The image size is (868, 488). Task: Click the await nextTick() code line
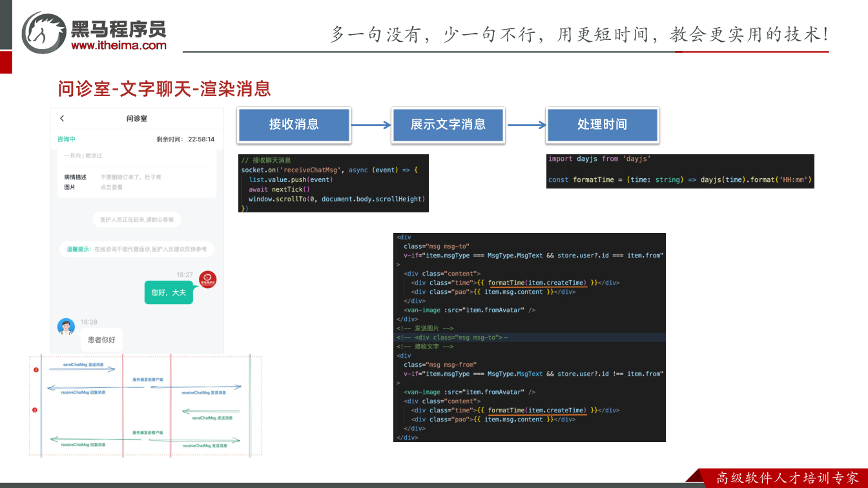point(280,189)
